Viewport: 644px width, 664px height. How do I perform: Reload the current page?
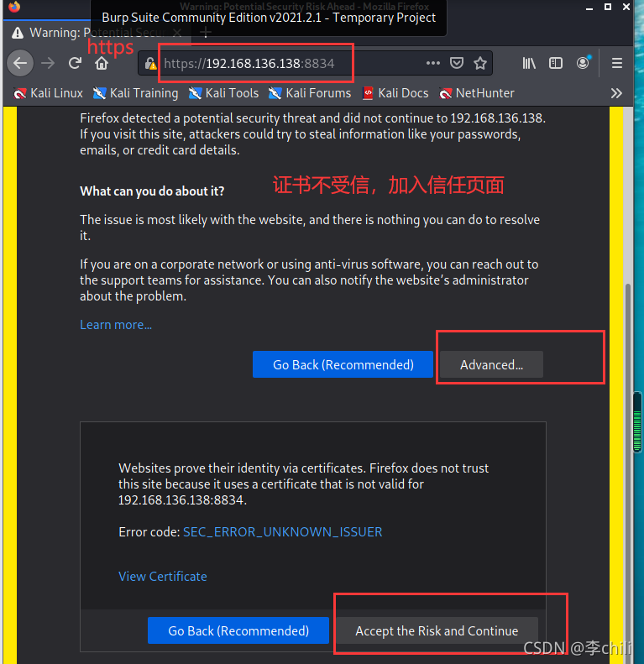(x=75, y=64)
